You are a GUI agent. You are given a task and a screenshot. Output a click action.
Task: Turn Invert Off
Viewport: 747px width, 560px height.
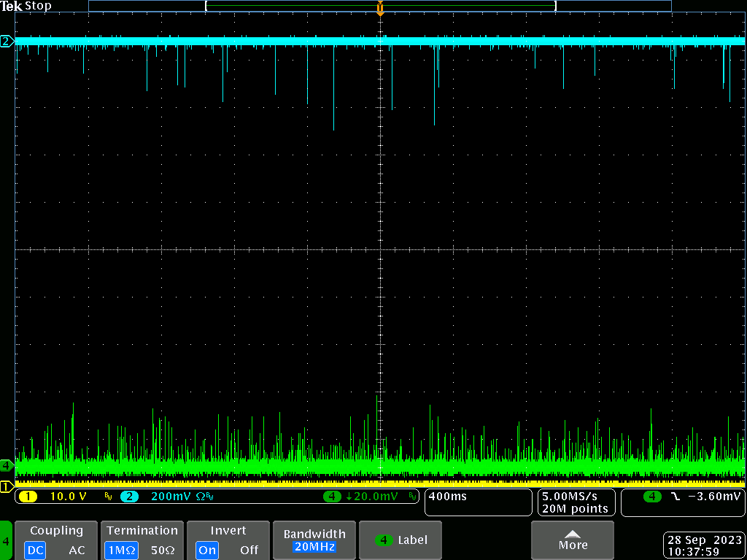pyautogui.click(x=249, y=550)
